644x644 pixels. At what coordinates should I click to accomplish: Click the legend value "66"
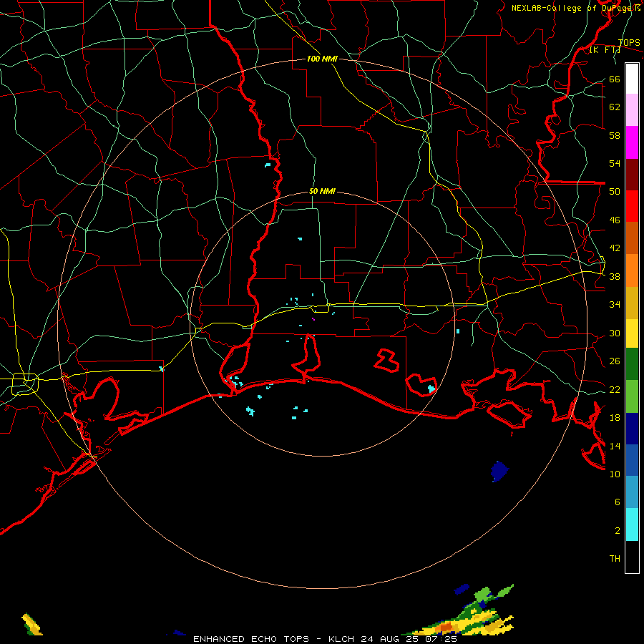[x=615, y=79]
